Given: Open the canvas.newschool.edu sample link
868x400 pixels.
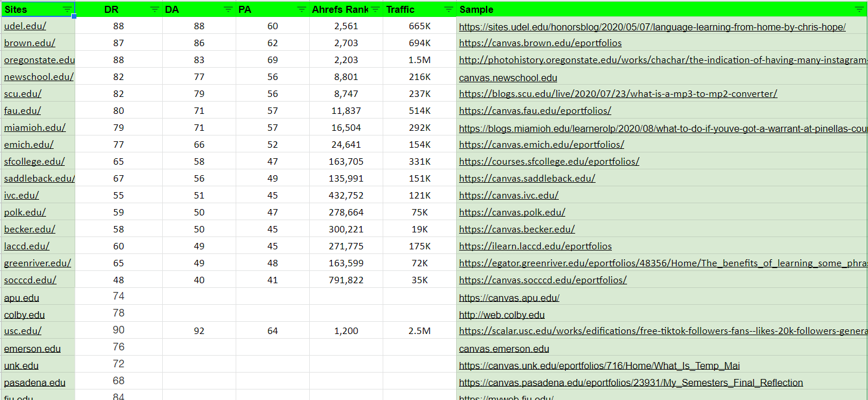Looking at the screenshot, I should 508,78.
